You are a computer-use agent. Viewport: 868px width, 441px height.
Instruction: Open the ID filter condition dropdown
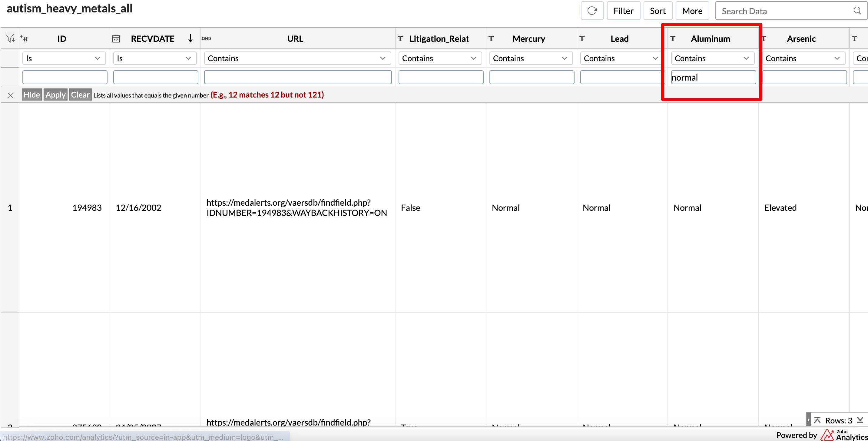pos(64,58)
